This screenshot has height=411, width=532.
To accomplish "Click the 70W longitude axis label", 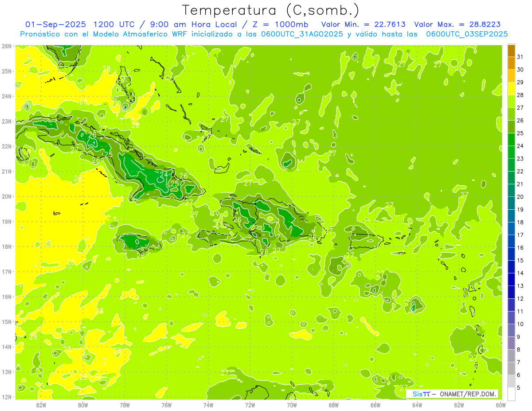I will click(x=292, y=405).
